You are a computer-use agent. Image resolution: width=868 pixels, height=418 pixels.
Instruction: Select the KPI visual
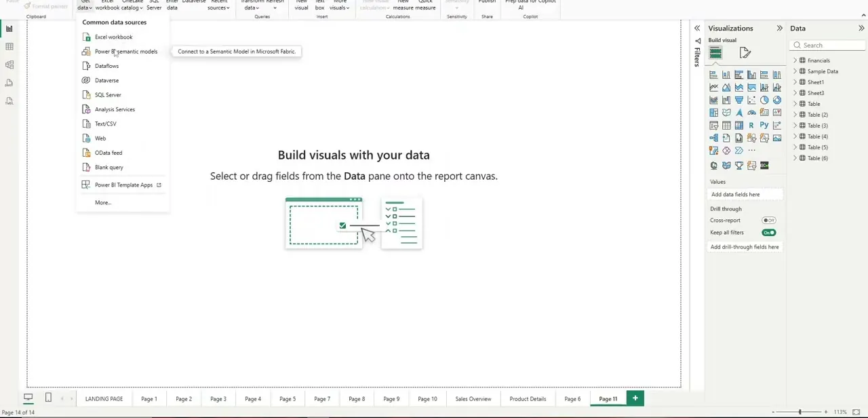[x=777, y=113]
